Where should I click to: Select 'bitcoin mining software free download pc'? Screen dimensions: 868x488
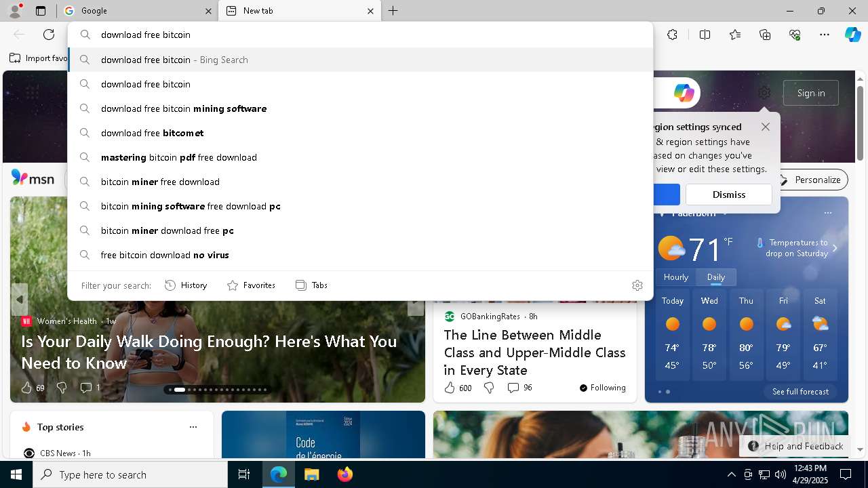[x=360, y=206]
